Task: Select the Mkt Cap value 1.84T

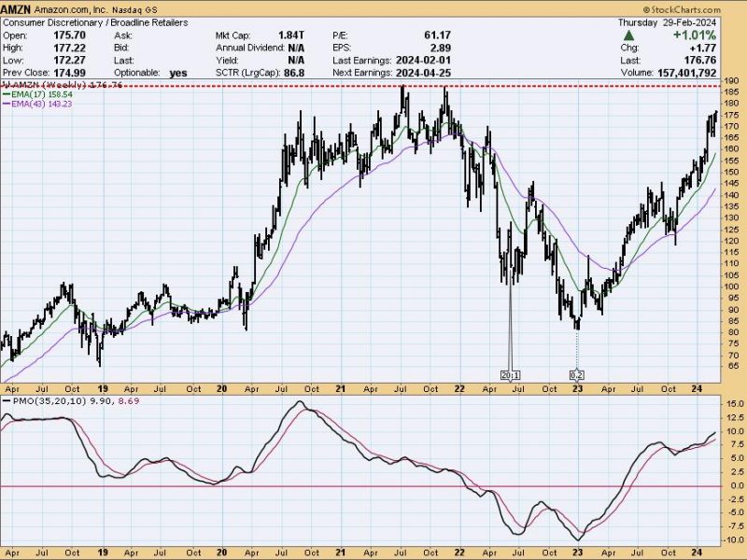Action: point(291,35)
